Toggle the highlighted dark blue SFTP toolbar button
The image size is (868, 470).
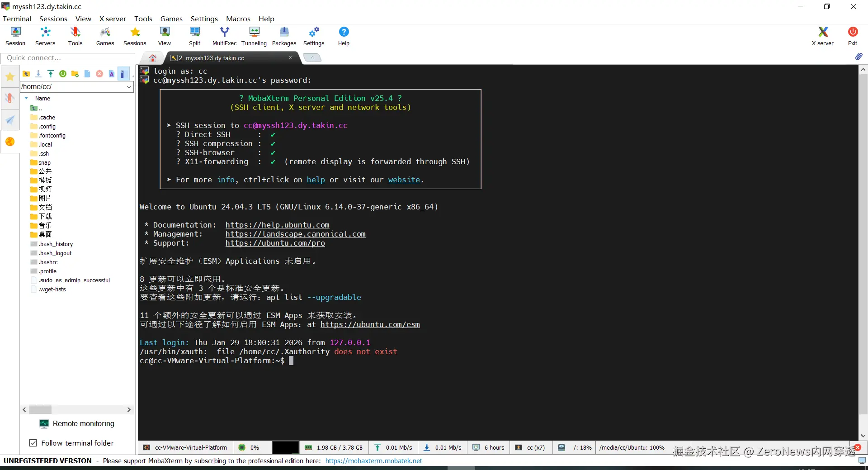point(123,74)
